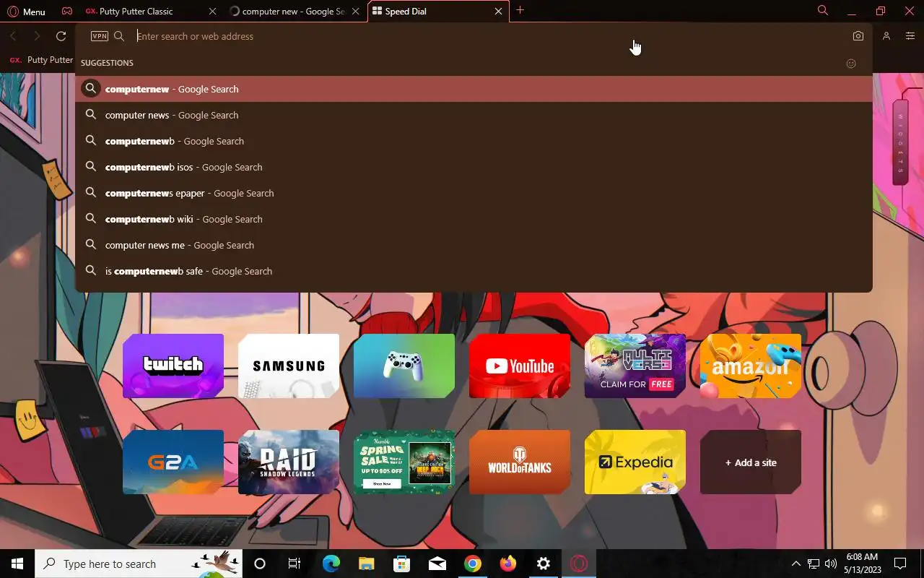Open the network icon in system tray
The height and width of the screenshot is (578, 924).
(x=814, y=564)
